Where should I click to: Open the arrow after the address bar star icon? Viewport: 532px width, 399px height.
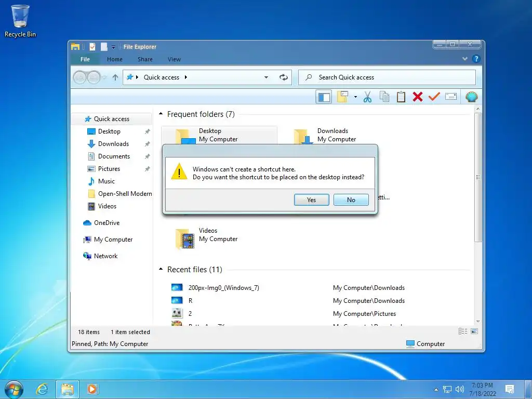(x=137, y=77)
